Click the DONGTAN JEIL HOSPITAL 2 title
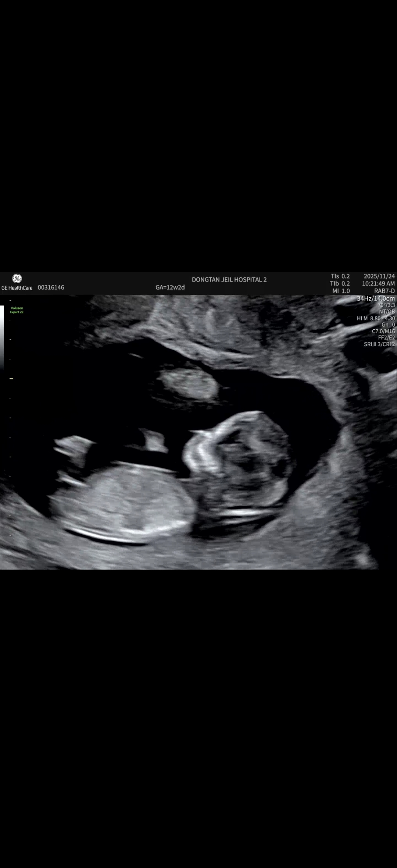Viewport: 397px width, 868px height. click(229, 280)
